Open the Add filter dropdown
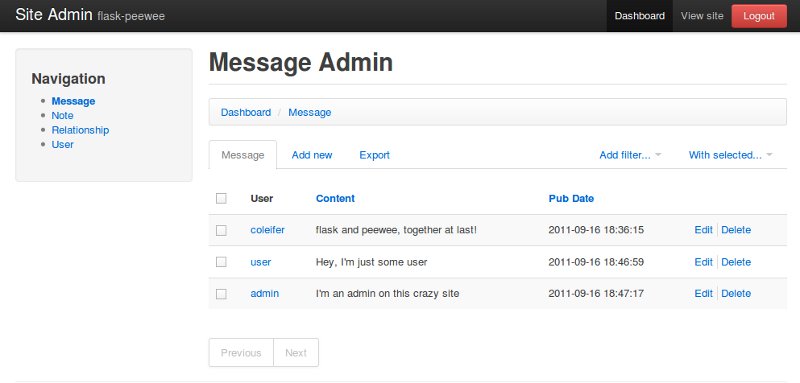The width and height of the screenshot is (800, 383). [x=630, y=155]
